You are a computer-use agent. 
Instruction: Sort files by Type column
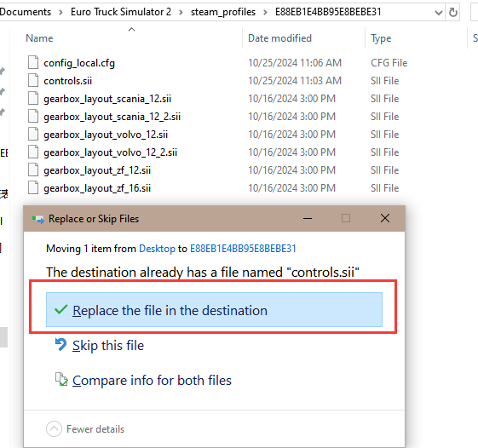pyautogui.click(x=381, y=38)
